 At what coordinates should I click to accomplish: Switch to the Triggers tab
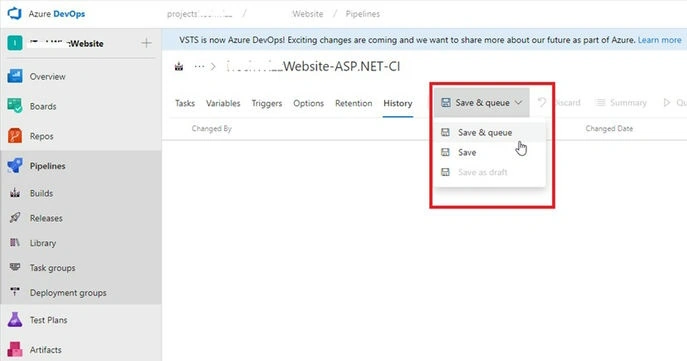click(x=266, y=103)
